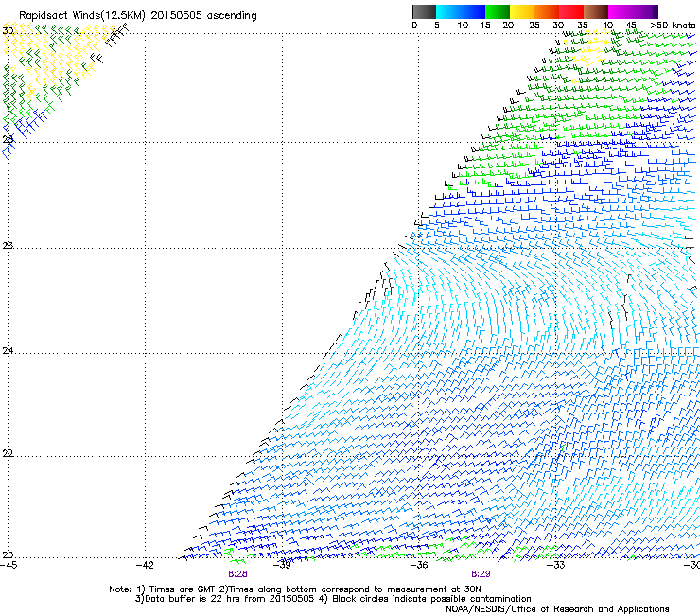The height and width of the screenshot is (615, 700).
Task: Click the yellow 20-25 knots color swatch
Action: pyautogui.click(x=522, y=11)
